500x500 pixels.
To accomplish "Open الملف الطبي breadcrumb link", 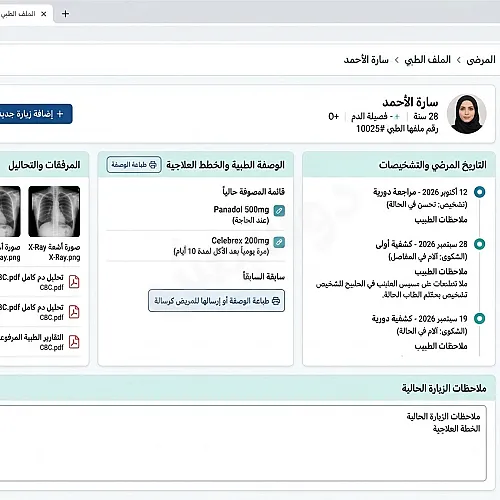I will 427,60.
